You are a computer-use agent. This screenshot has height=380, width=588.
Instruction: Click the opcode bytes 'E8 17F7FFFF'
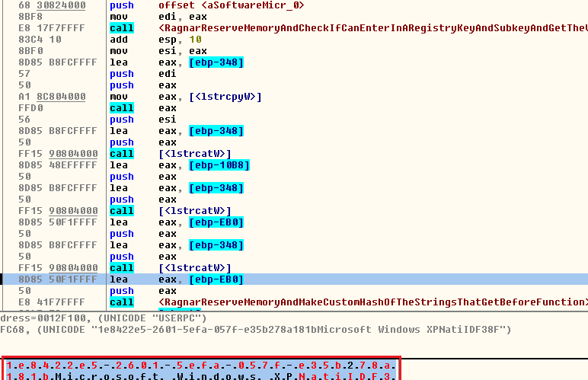point(52,28)
